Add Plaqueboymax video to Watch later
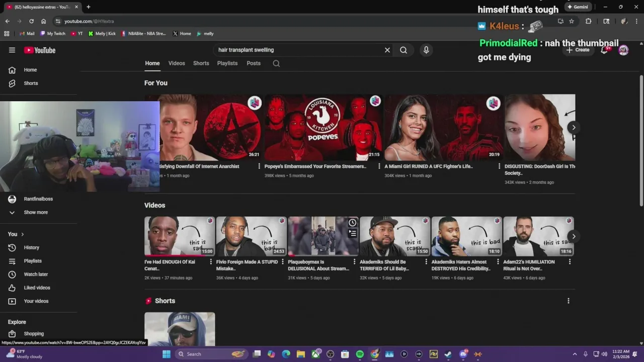This screenshot has width=644, height=362. (x=353, y=223)
